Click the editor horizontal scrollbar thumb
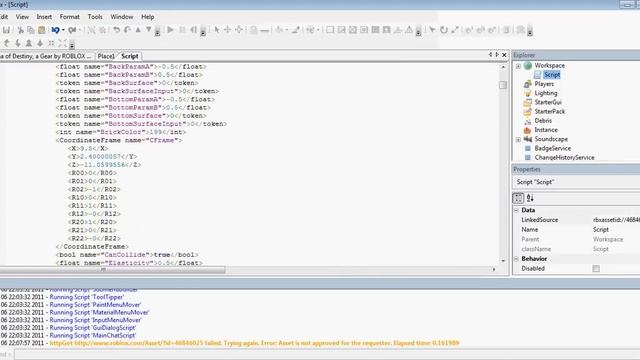The width and height of the screenshot is (640, 360). [x=113, y=270]
